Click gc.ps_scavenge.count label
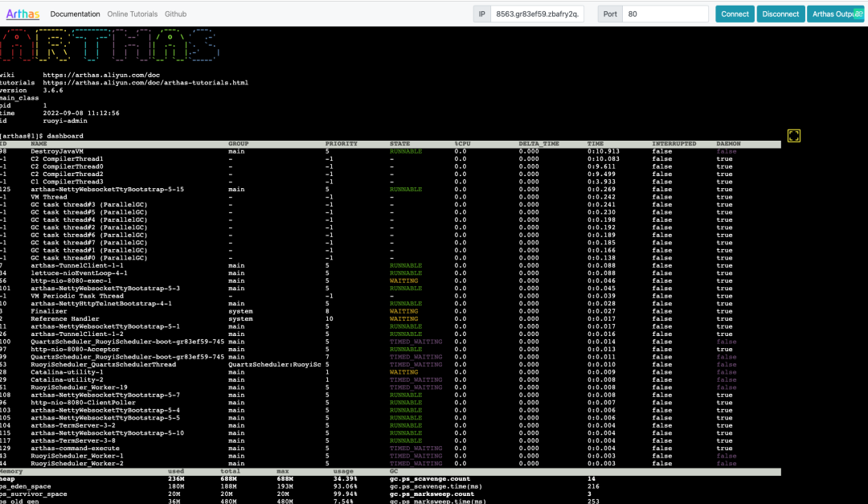This screenshot has height=504, width=868. tap(429, 479)
